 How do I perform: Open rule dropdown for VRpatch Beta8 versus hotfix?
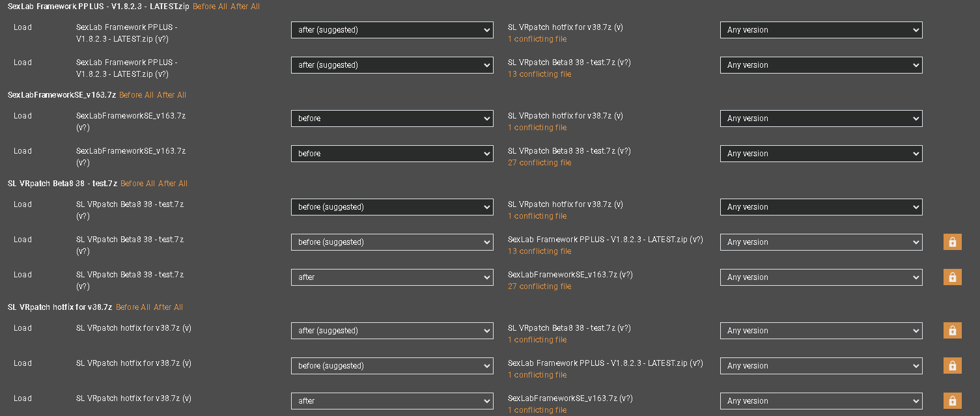392,207
